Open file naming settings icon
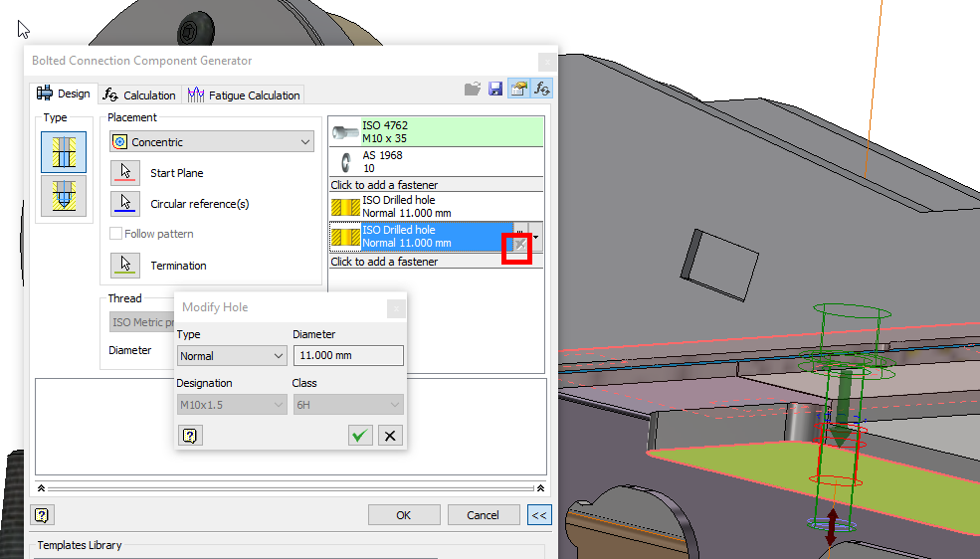Image resolution: width=980 pixels, height=559 pixels. pos(518,90)
